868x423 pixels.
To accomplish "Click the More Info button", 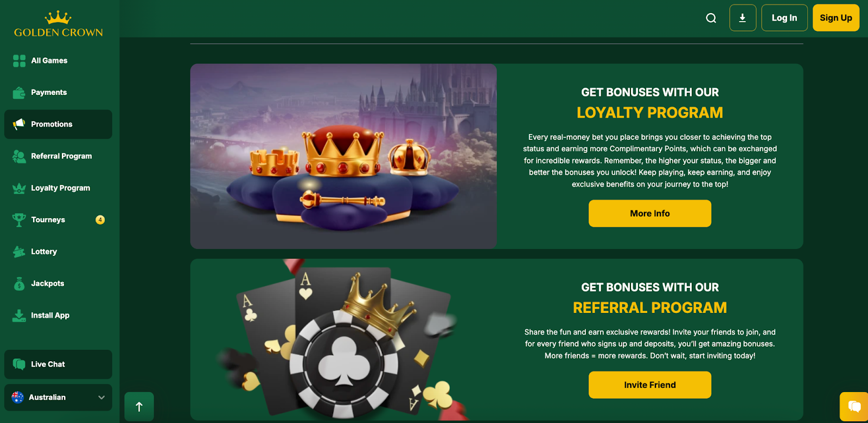I will pos(650,214).
